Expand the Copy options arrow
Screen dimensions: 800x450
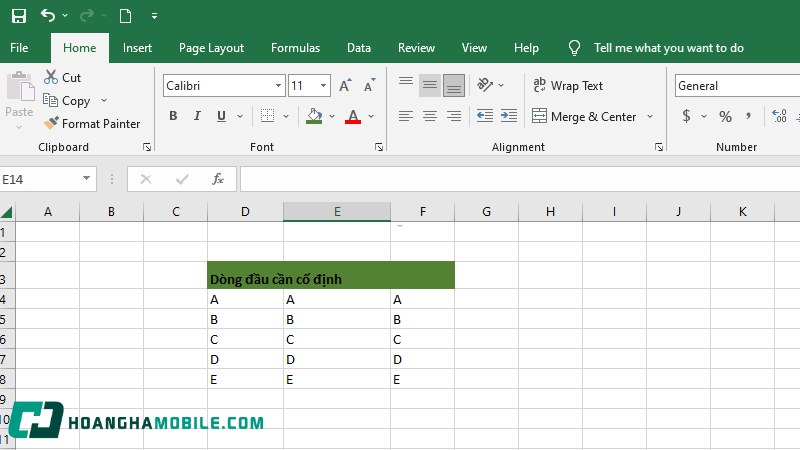104,101
